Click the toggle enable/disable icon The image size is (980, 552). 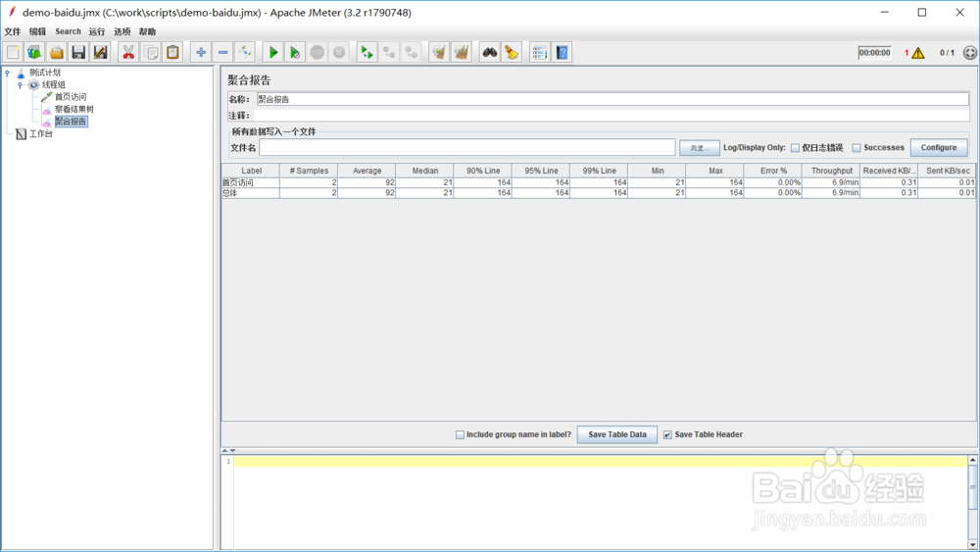[x=245, y=53]
